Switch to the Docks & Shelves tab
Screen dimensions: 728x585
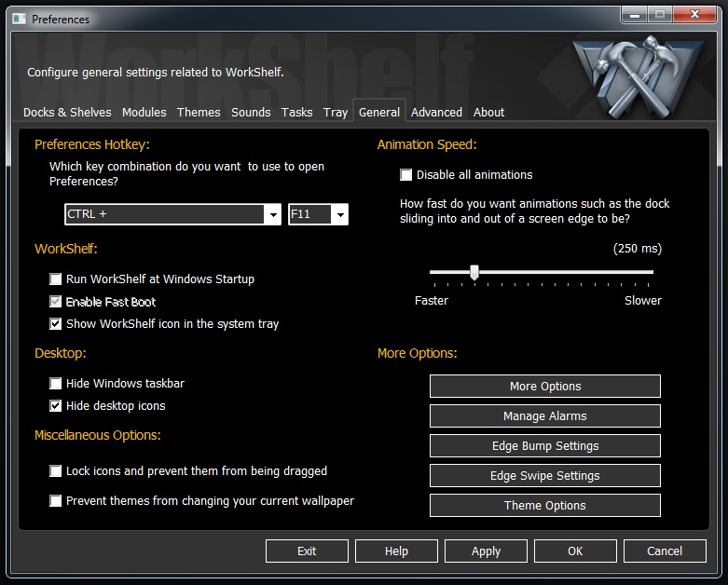coord(67,113)
